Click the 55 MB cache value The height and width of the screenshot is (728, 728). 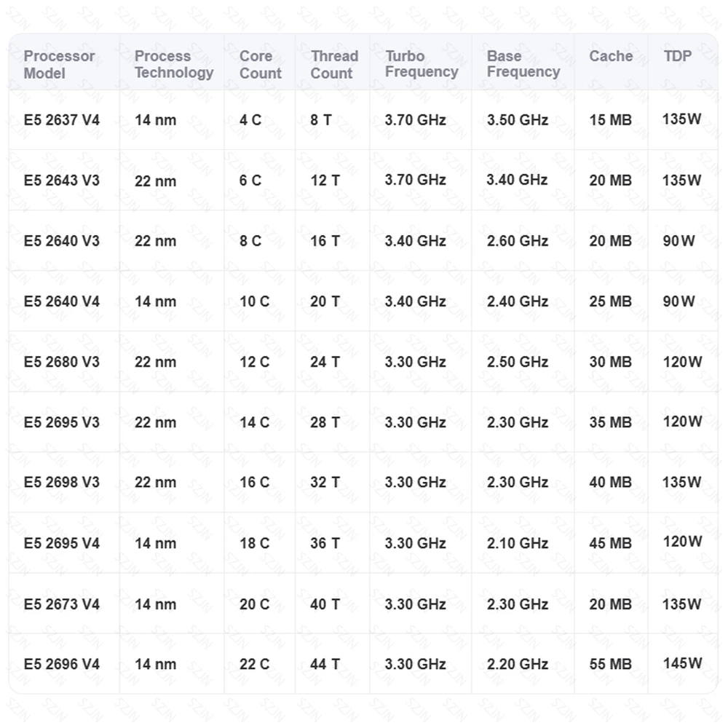pyautogui.click(x=610, y=664)
